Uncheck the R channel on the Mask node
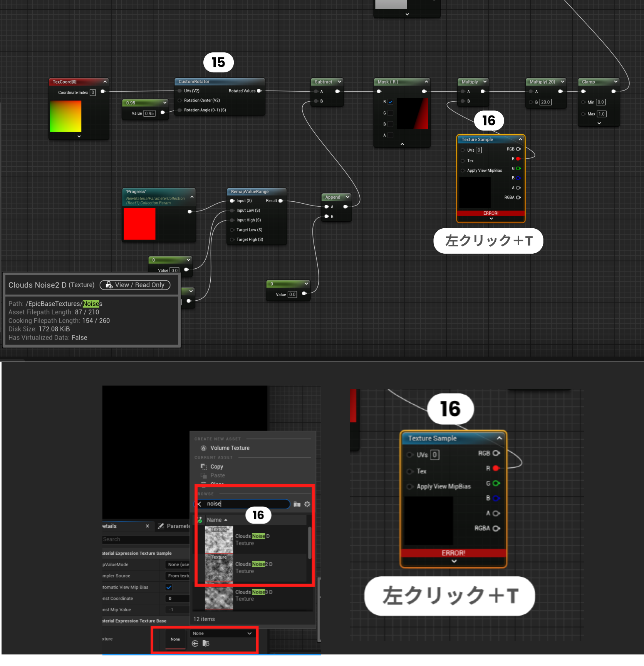644x666 pixels. pos(390,102)
